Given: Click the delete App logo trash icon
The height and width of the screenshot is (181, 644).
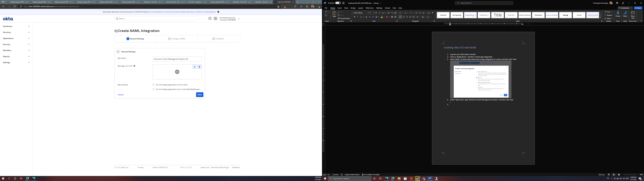Looking at the screenshot, I should click(x=199, y=67).
